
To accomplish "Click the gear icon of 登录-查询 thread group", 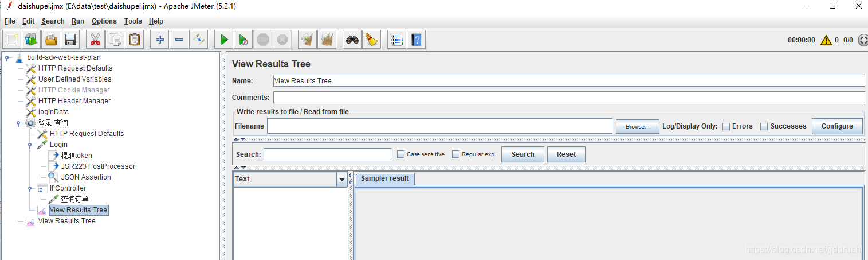I will pyautogui.click(x=31, y=123).
